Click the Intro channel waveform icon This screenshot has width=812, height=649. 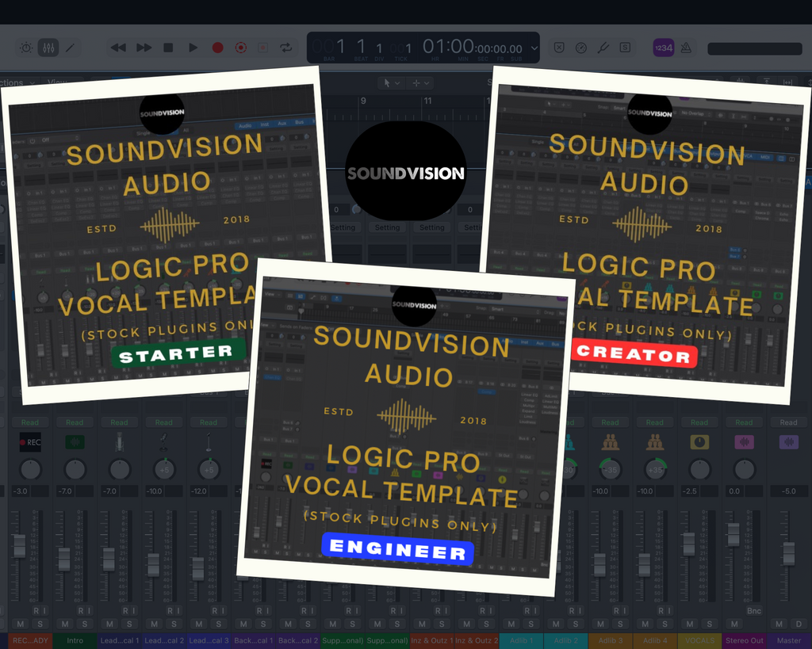[x=75, y=441]
